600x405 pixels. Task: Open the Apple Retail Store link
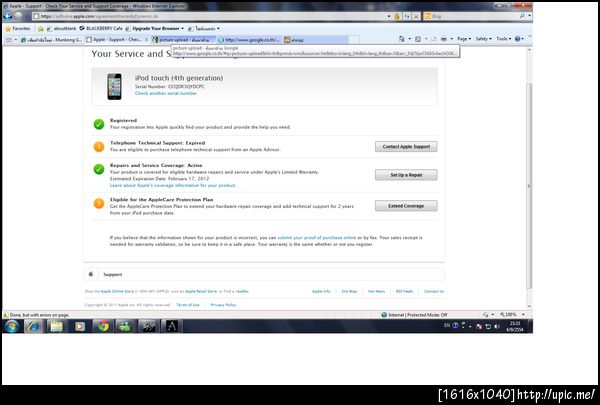tap(201, 291)
